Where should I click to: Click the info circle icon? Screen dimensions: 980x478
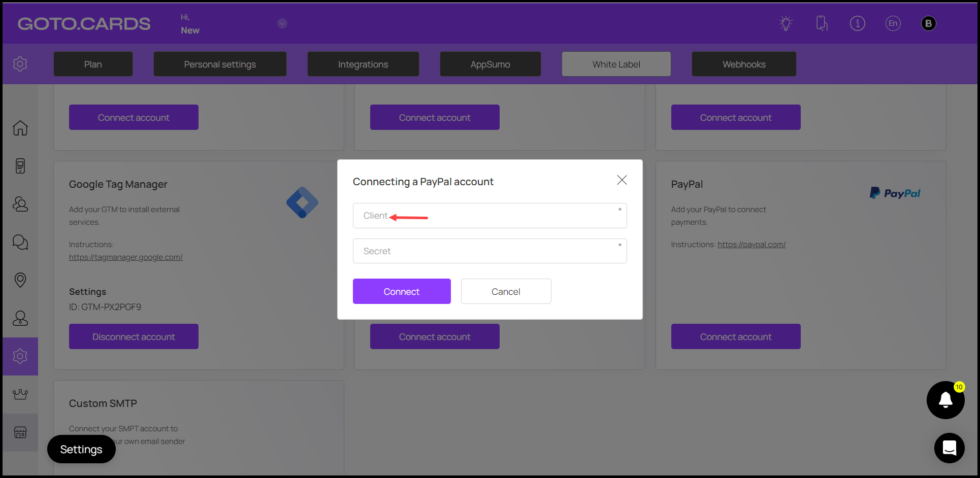(857, 23)
